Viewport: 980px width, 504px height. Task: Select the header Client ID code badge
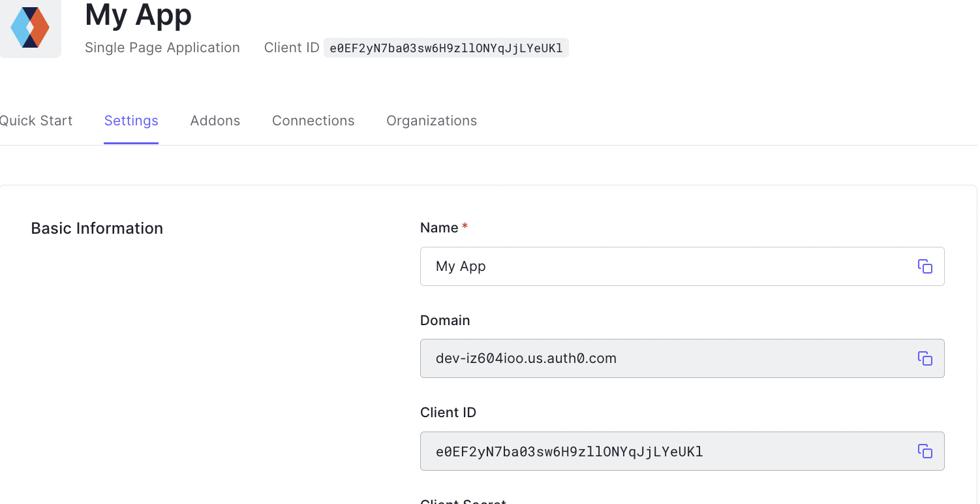click(446, 48)
